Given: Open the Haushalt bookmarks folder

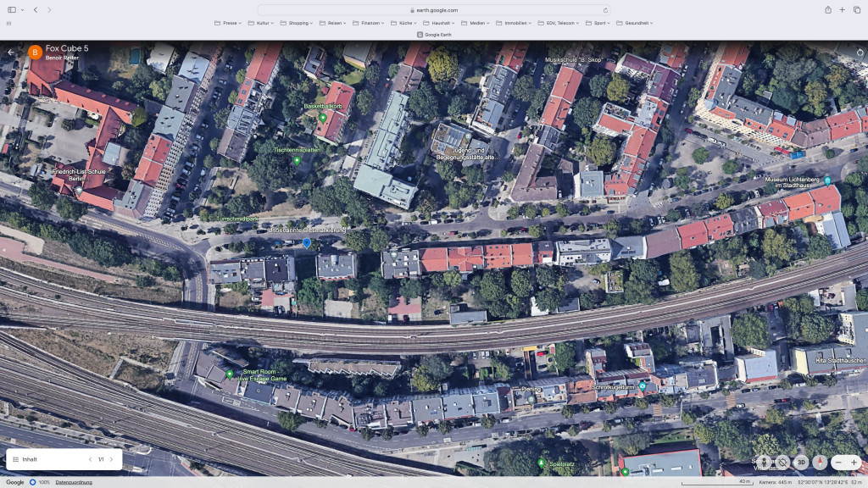Looking at the screenshot, I should 439,23.
